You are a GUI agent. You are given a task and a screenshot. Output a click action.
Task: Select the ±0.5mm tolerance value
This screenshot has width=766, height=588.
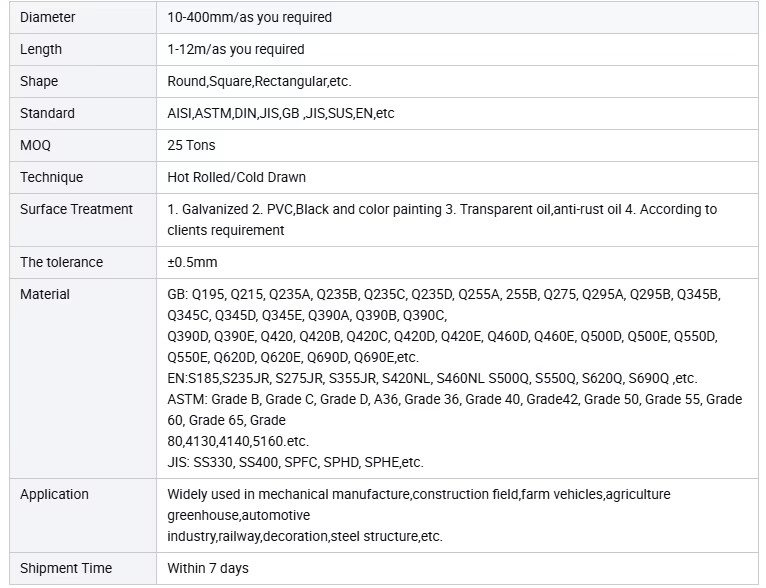[192, 262]
